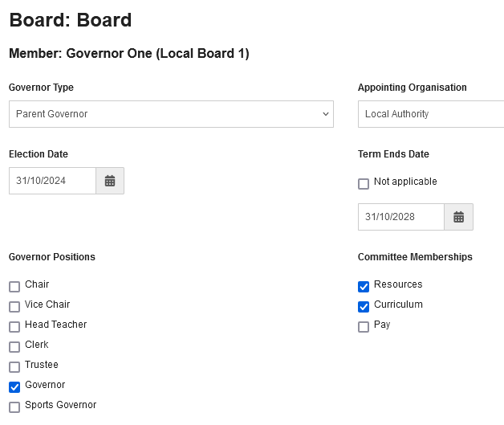Untick the Curriculum committee checkbox
Image resolution: width=504 pixels, height=425 pixels.
pos(364,307)
